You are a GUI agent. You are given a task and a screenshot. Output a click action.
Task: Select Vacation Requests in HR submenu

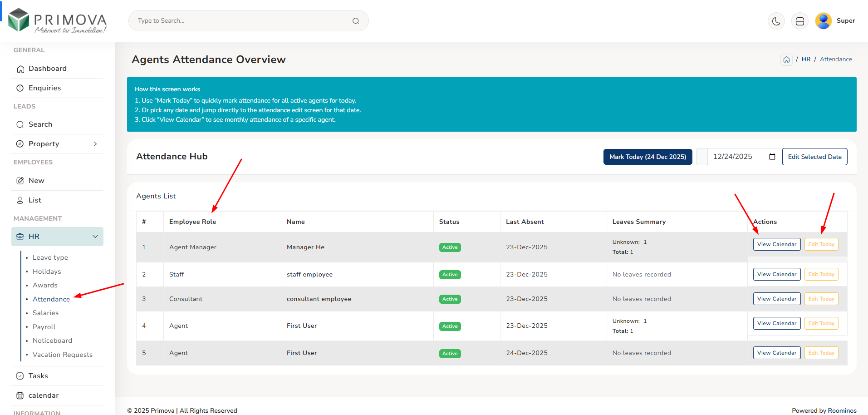63,355
